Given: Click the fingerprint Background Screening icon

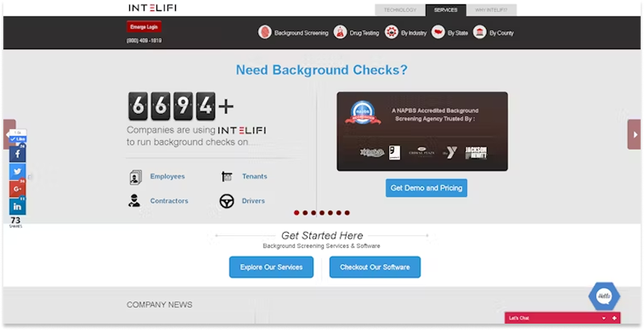Looking at the screenshot, I should (x=265, y=32).
